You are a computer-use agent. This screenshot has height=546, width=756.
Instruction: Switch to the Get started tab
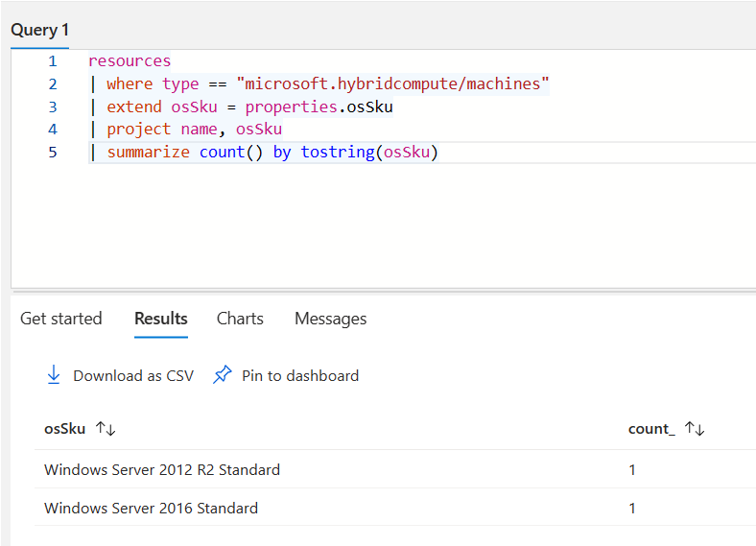pos(60,319)
